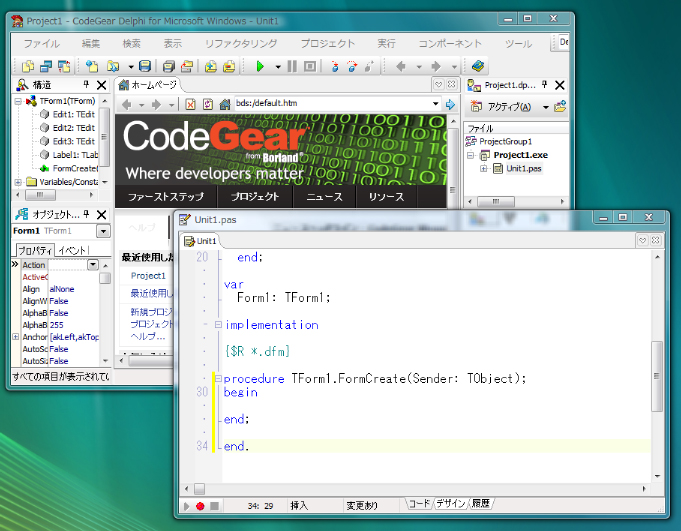681x531 pixels.
Task: Open the リファクタリング menu
Action: coord(241,43)
